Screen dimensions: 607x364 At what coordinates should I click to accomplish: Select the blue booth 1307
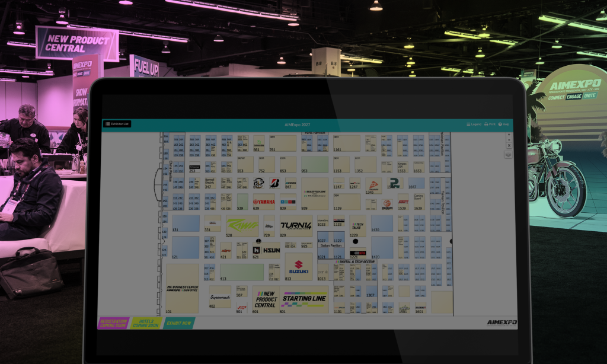tap(371, 292)
